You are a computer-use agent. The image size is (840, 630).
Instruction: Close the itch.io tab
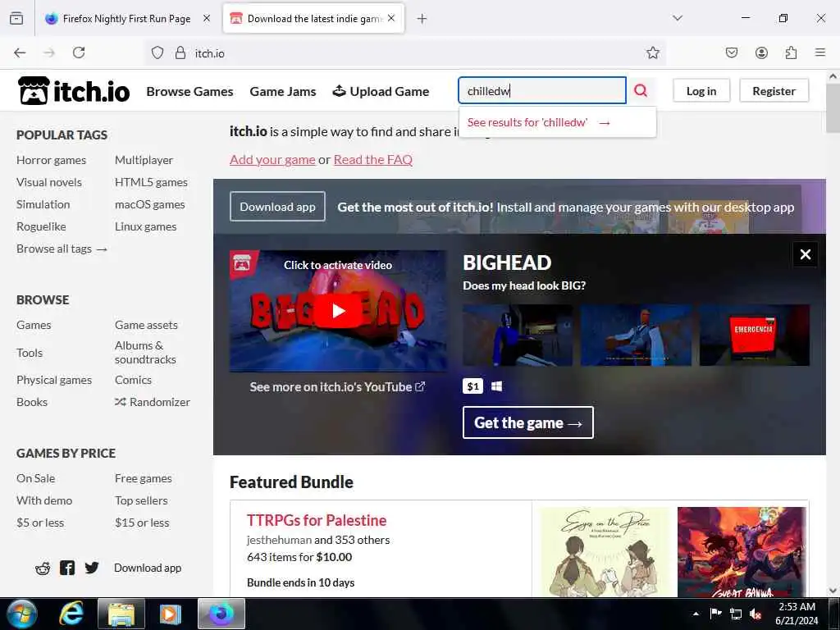coord(391,18)
